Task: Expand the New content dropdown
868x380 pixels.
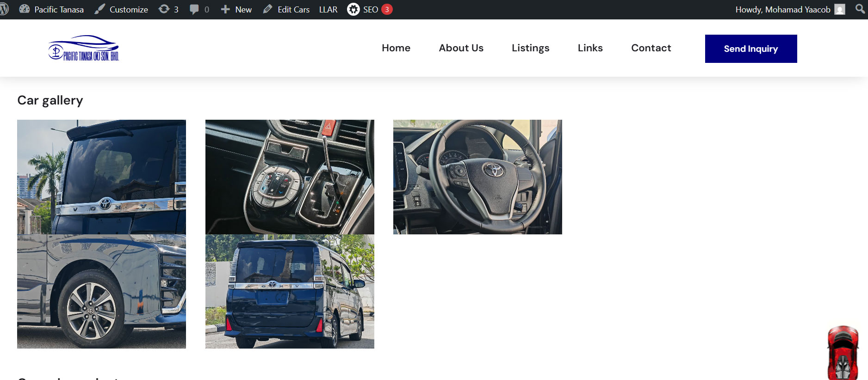Action: 236,9
